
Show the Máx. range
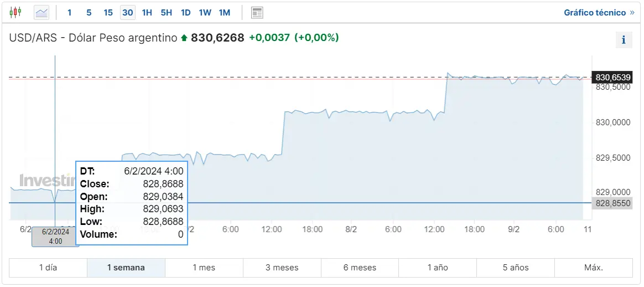click(594, 268)
